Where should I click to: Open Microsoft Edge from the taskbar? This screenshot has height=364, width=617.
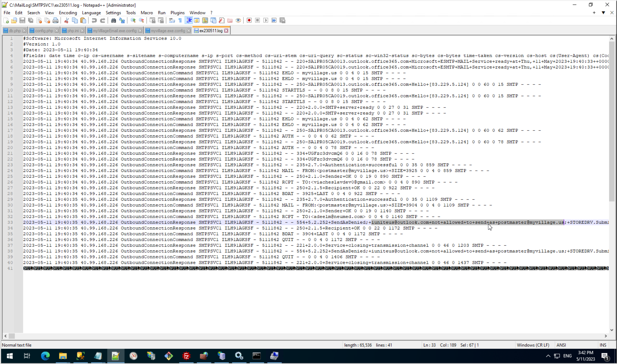[45, 356]
